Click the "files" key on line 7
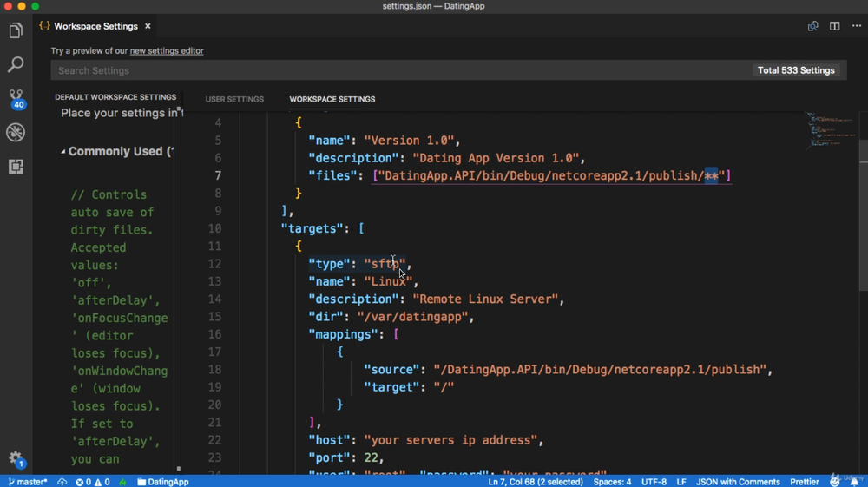 [332, 176]
